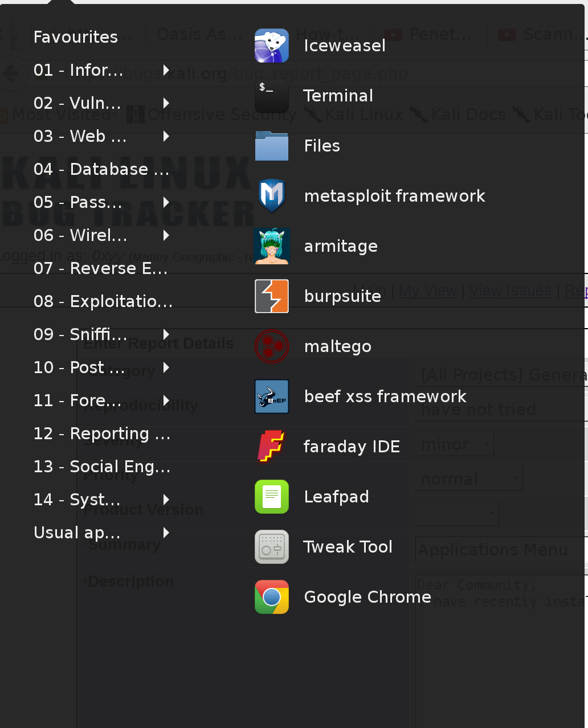This screenshot has height=728, width=588.
Task: Open the Files folder icon
Action: pyautogui.click(x=272, y=146)
